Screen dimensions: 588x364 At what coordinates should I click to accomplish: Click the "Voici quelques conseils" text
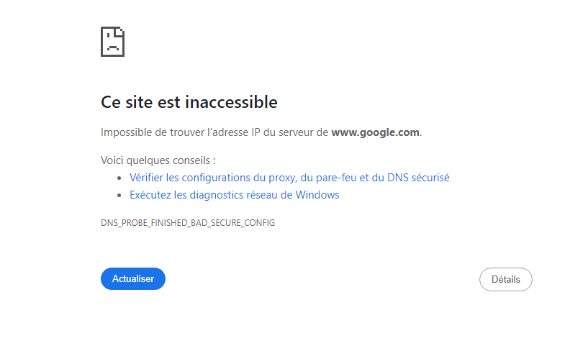pos(158,160)
